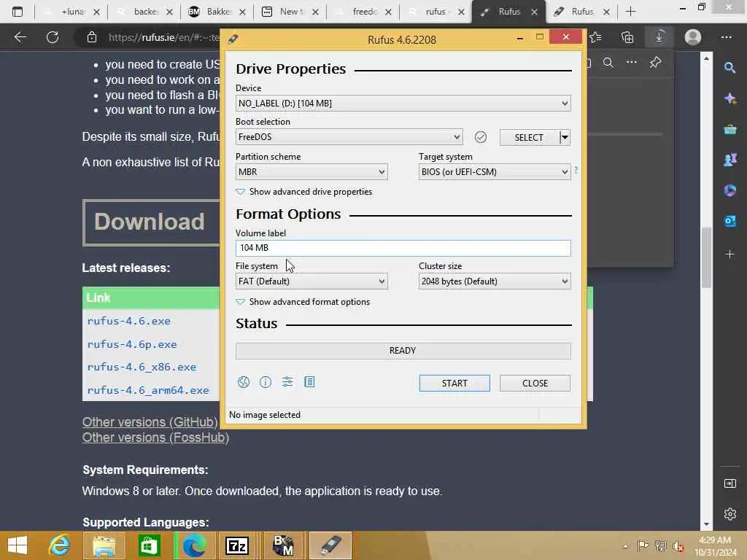Open the Rufus log viewer icon

click(309, 382)
